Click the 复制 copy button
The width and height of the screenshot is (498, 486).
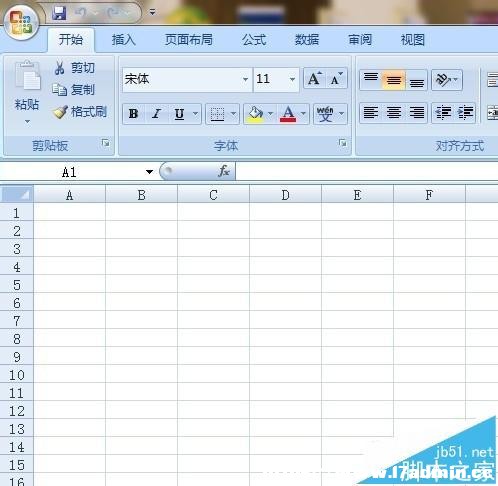click(74, 90)
